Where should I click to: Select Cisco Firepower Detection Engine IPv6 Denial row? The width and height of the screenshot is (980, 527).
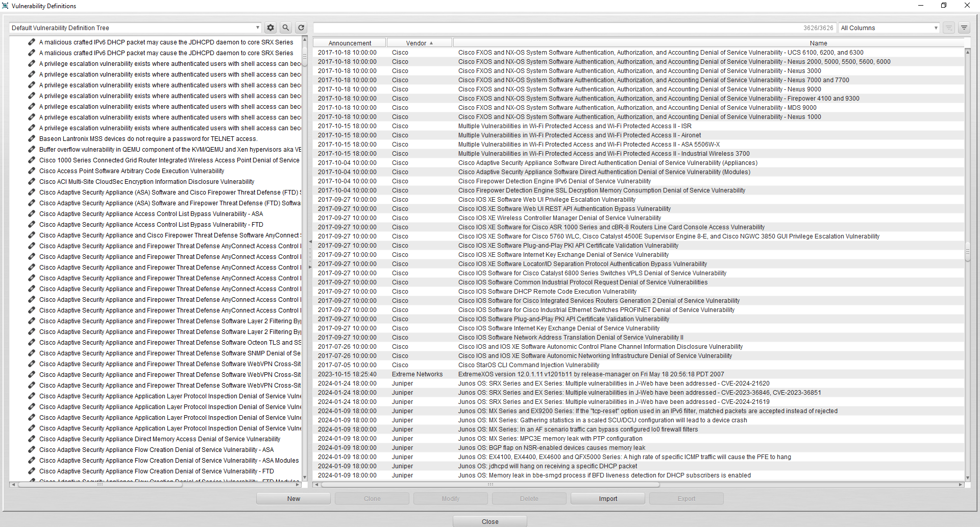639,181
